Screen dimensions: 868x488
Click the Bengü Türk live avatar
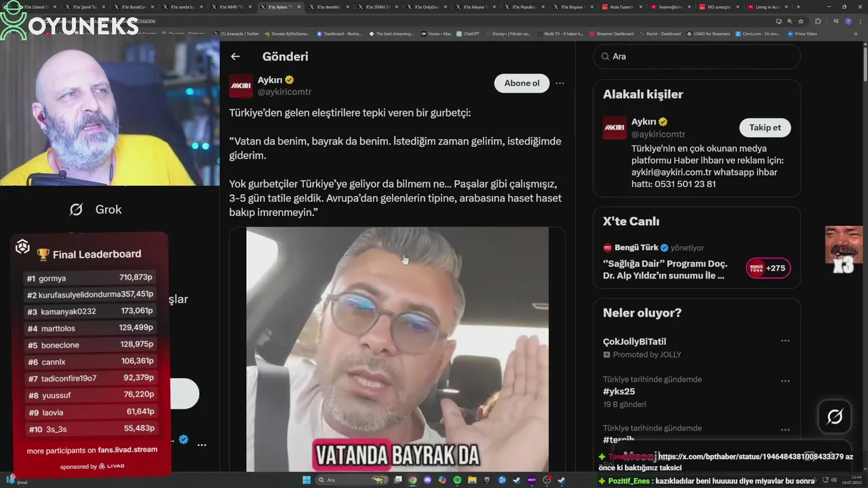pos(608,248)
